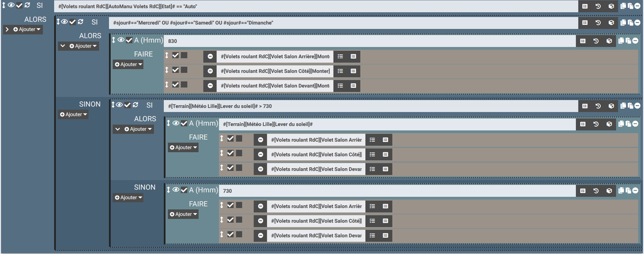644x254 pixels.
Task: Collapse the ALORS section of the "Lever du soleil > 730" condition
Action: (118, 129)
